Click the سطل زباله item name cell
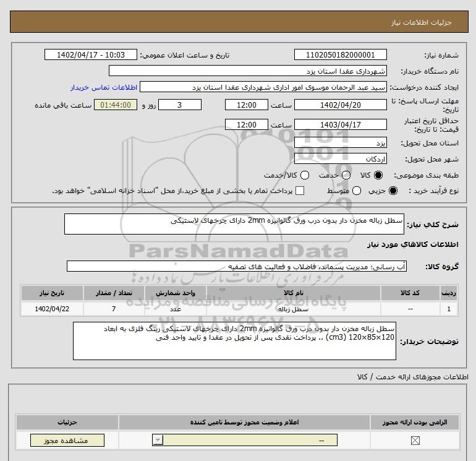This screenshot has height=461, width=476. (x=293, y=309)
